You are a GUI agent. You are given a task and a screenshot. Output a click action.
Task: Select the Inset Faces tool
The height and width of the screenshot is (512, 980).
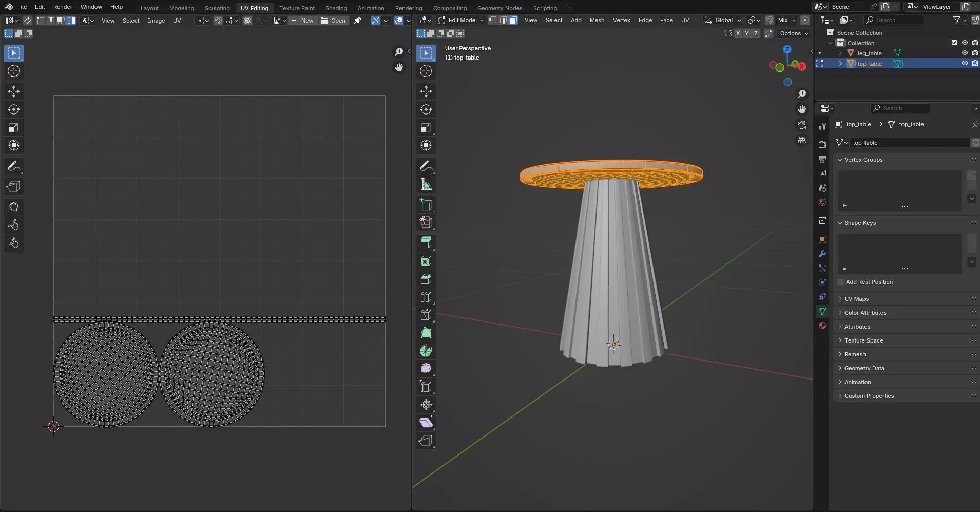coord(426,261)
